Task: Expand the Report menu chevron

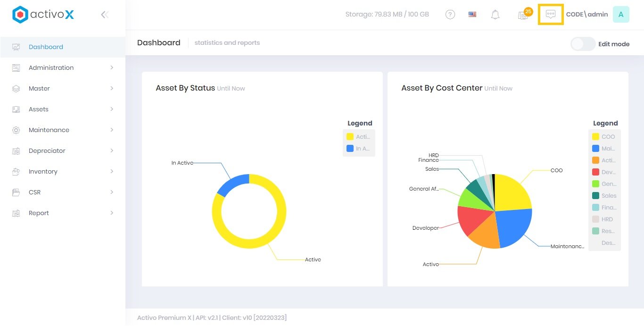Action: click(112, 213)
